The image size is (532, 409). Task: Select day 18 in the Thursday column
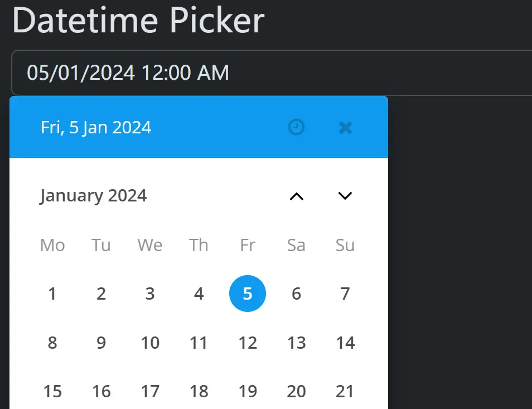point(199,392)
